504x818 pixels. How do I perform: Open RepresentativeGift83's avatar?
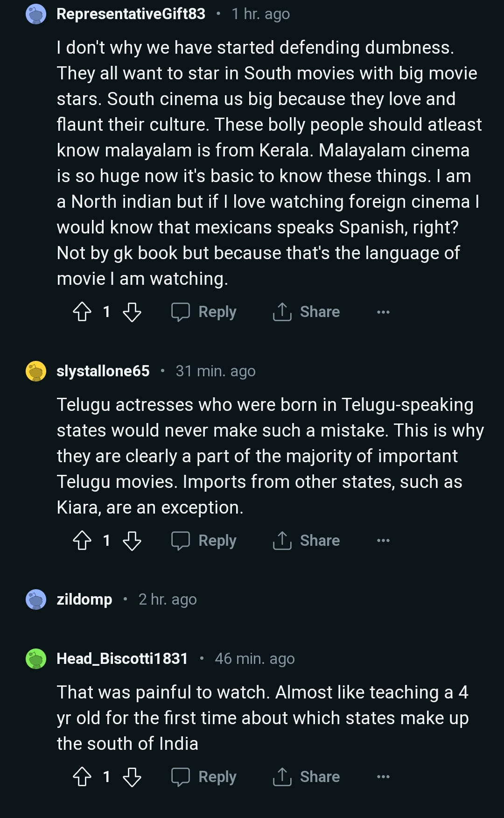point(36,14)
